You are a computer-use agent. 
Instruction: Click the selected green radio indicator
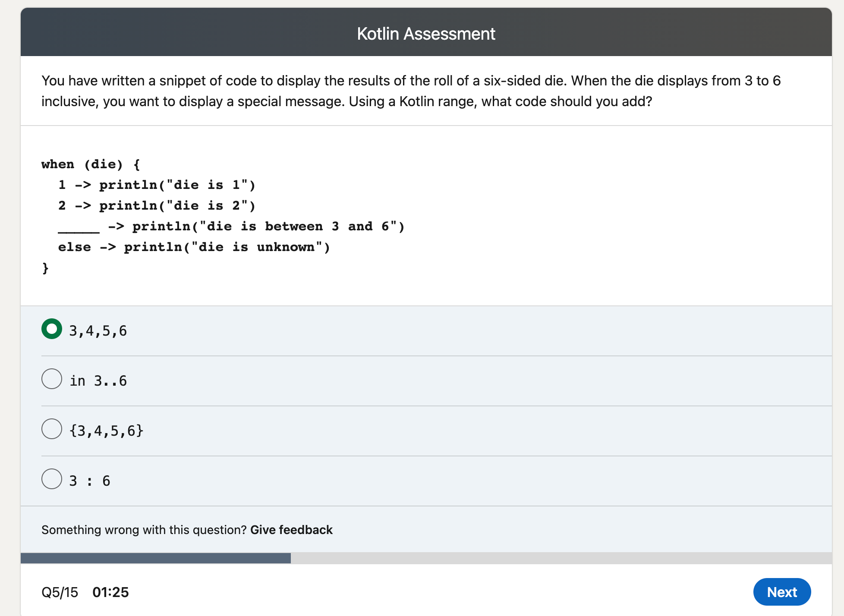(x=51, y=329)
